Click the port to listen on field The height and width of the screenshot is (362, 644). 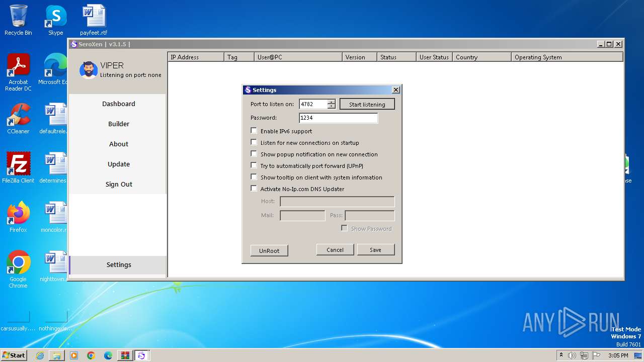pyautogui.click(x=313, y=104)
